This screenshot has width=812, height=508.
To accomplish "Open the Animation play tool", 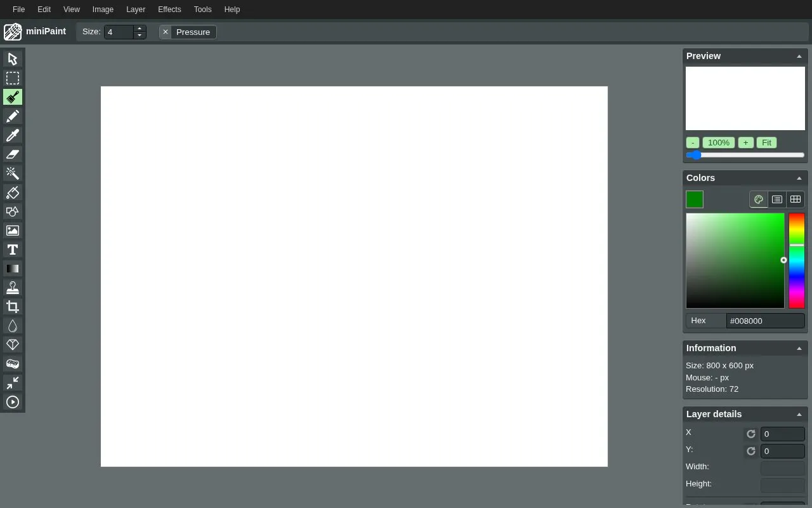I will click(13, 402).
